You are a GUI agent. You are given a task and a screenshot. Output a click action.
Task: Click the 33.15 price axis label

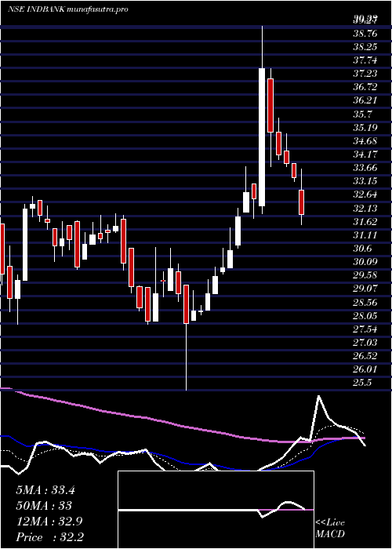[x=365, y=181]
